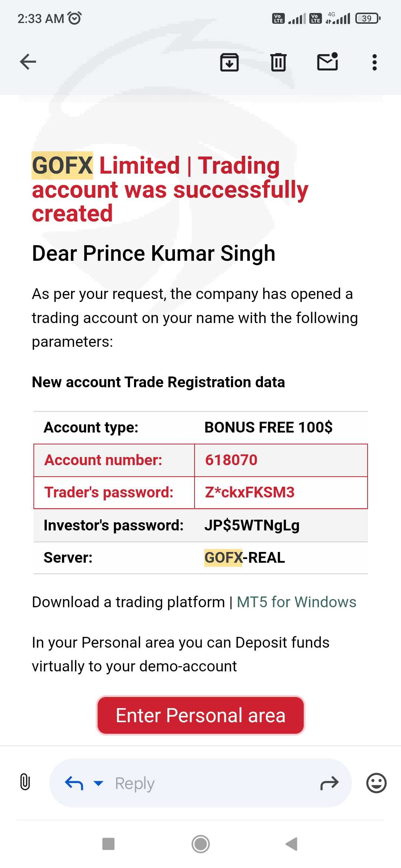Archive this email
Screen dimensions: 401x868
coord(229,62)
